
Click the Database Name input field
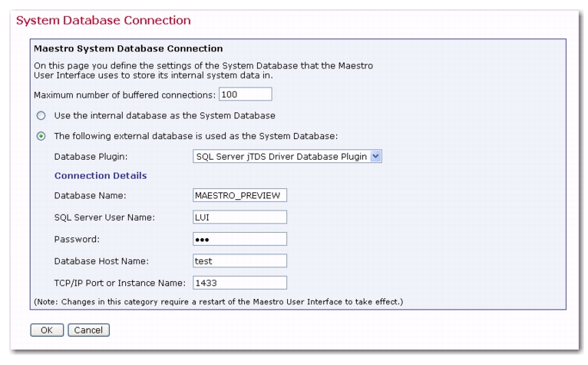point(240,195)
